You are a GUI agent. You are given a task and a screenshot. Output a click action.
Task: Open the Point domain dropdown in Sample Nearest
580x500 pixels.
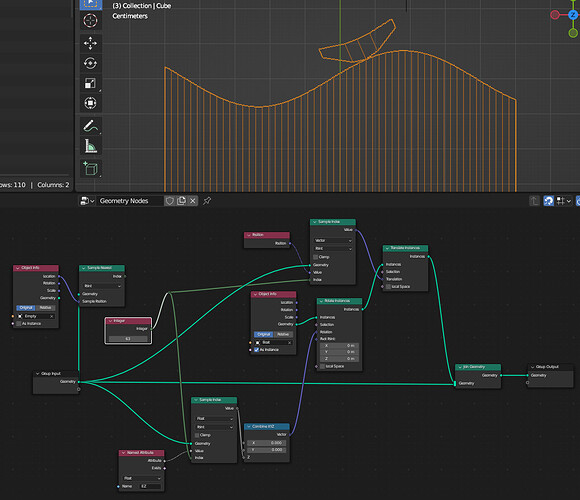point(102,286)
